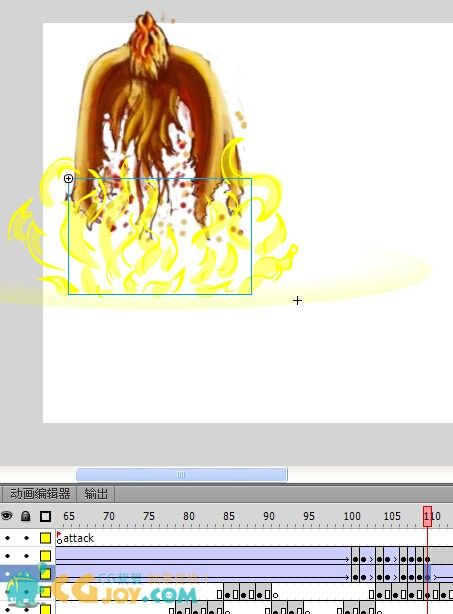Hide the layer below the attack layer
Screen dimensions: 453x614
coord(7,556)
